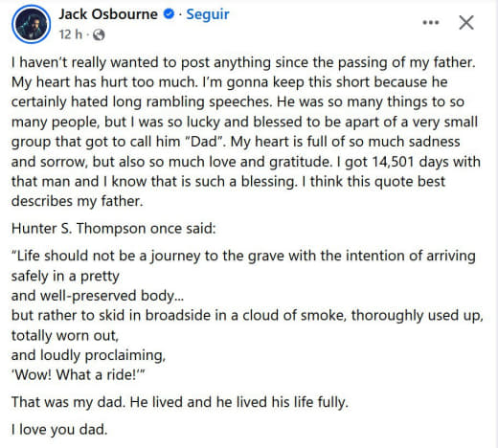Click the closing line "I love you dad."

click(59, 430)
